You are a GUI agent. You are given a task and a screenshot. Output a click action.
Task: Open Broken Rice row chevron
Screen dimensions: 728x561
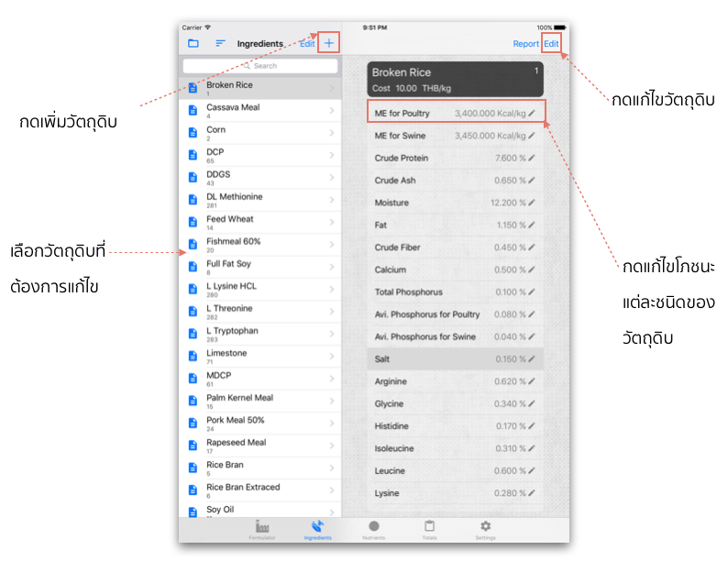pyautogui.click(x=332, y=88)
